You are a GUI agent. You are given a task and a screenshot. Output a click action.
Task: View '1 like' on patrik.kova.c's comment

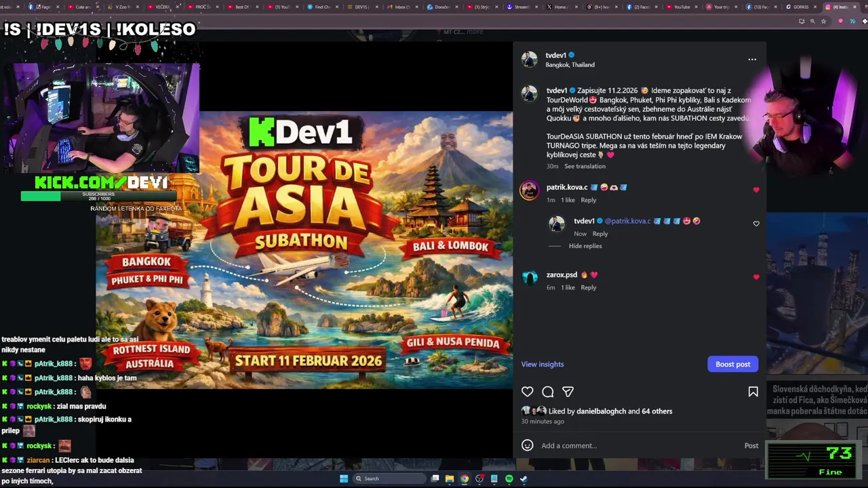point(568,200)
